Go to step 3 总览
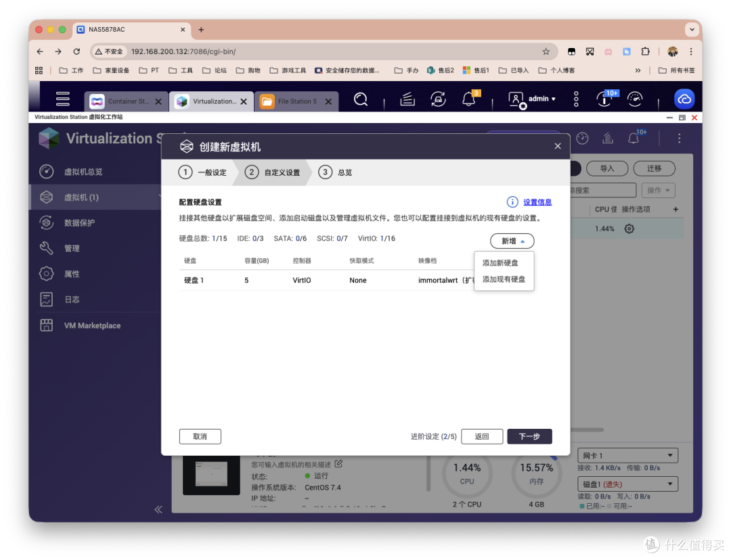This screenshot has width=731, height=560. tap(335, 172)
